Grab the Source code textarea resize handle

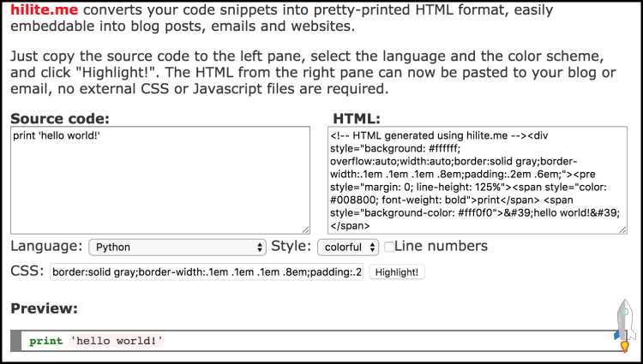point(305,229)
